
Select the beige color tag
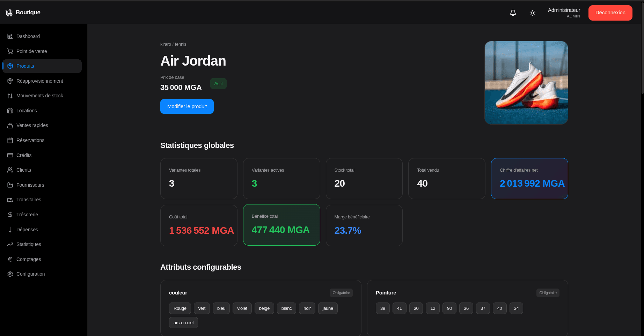[x=264, y=308]
